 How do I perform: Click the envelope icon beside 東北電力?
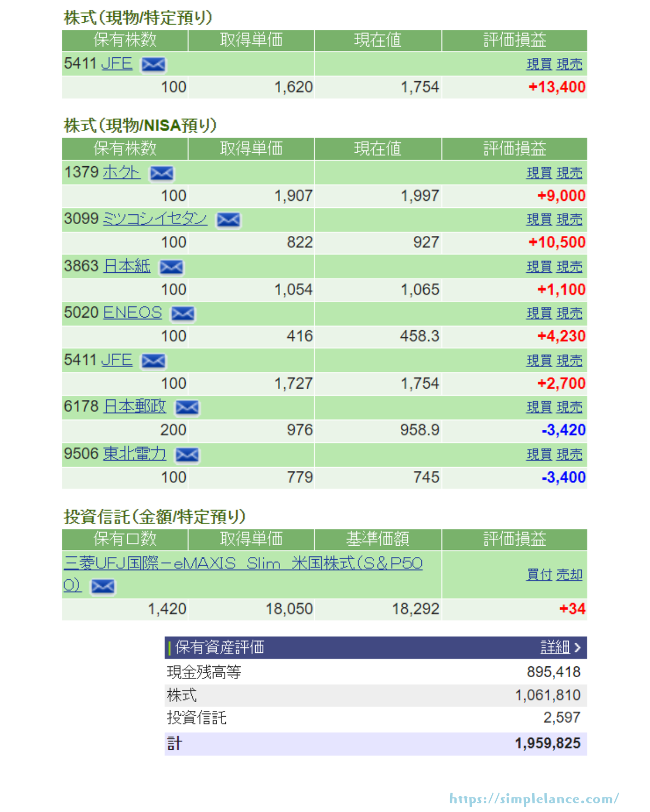click(x=187, y=455)
